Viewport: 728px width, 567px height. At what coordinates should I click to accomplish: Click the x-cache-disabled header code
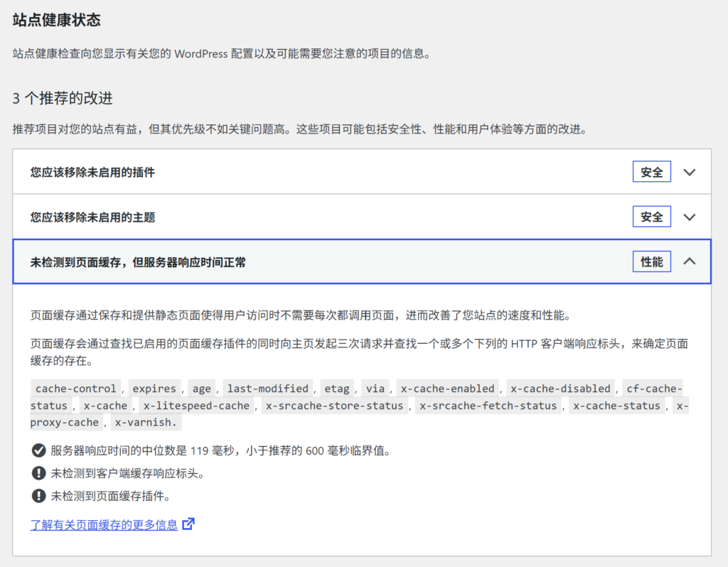point(560,389)
